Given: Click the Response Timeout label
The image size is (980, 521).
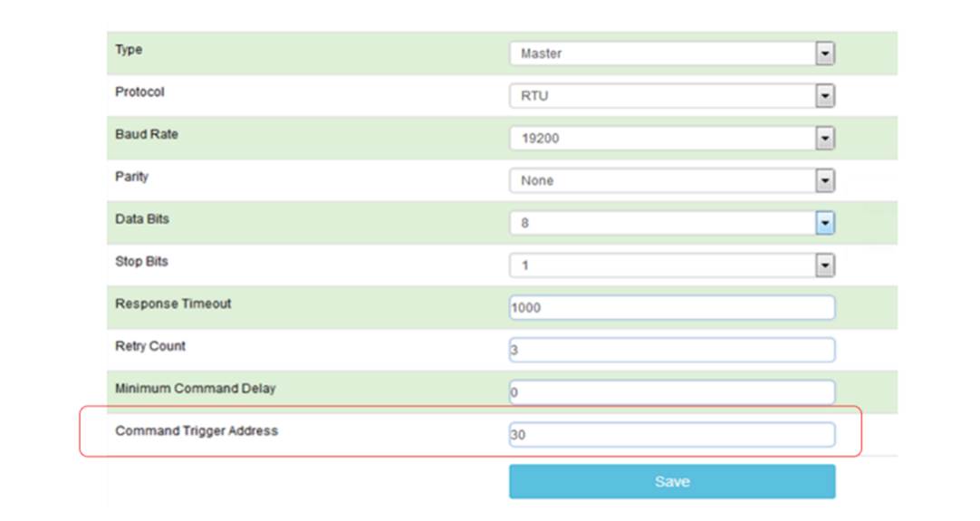Looking at the screenshot, I should [173, 304].
